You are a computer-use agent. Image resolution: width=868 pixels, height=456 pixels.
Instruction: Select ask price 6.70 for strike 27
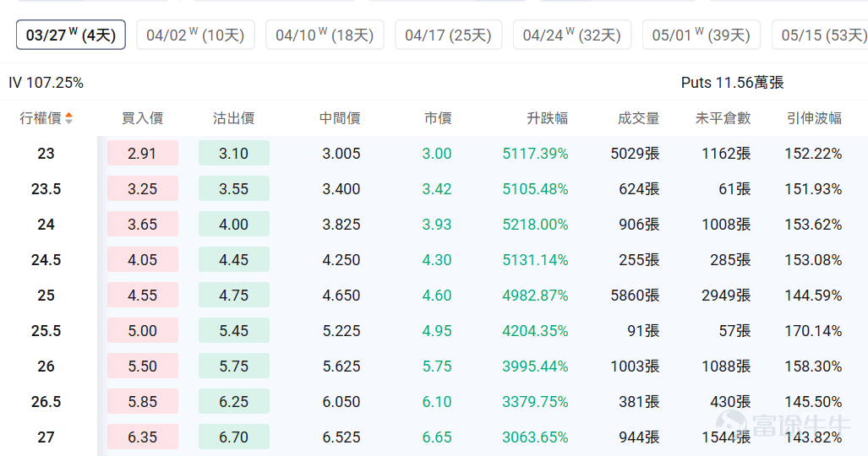click(234, 437)
